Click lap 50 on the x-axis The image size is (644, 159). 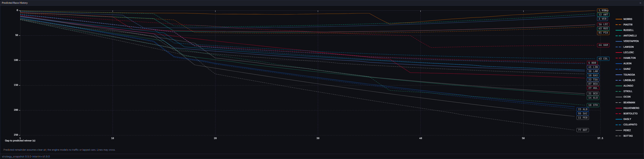pyautogui.click(x=523, y=138)
